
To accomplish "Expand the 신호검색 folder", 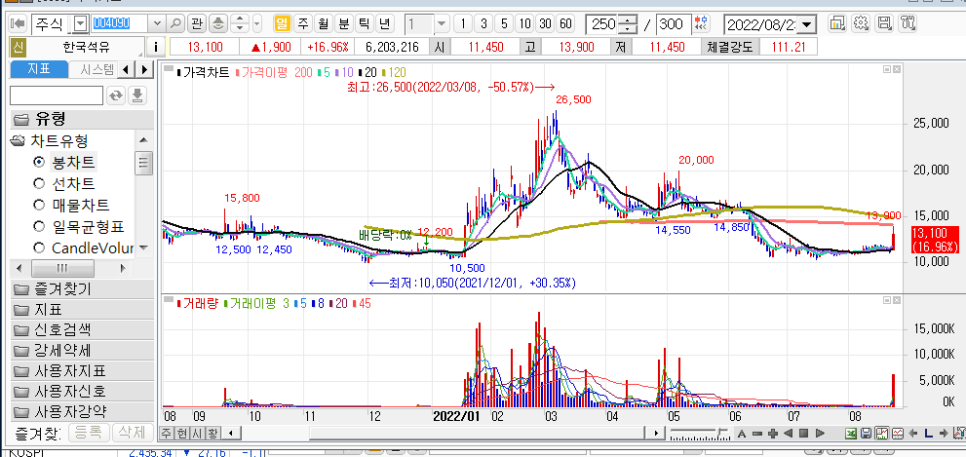I will [82, 330].
